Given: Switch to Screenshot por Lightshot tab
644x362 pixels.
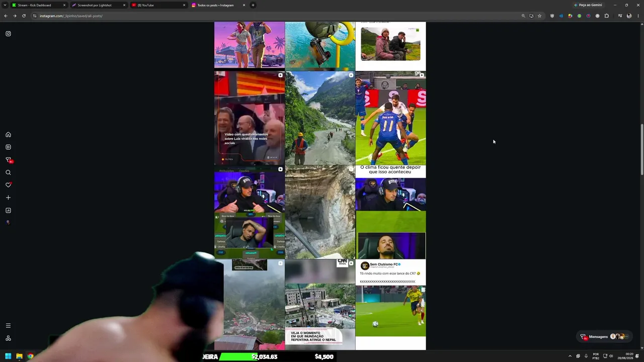Looking at the screenshot, I should [x=99, y=5].
